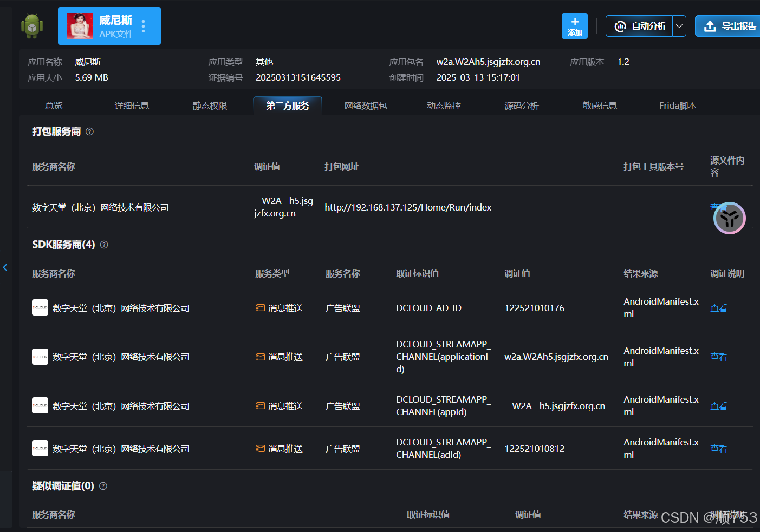Click the 导出报告 export button

(x=729, y=26)
